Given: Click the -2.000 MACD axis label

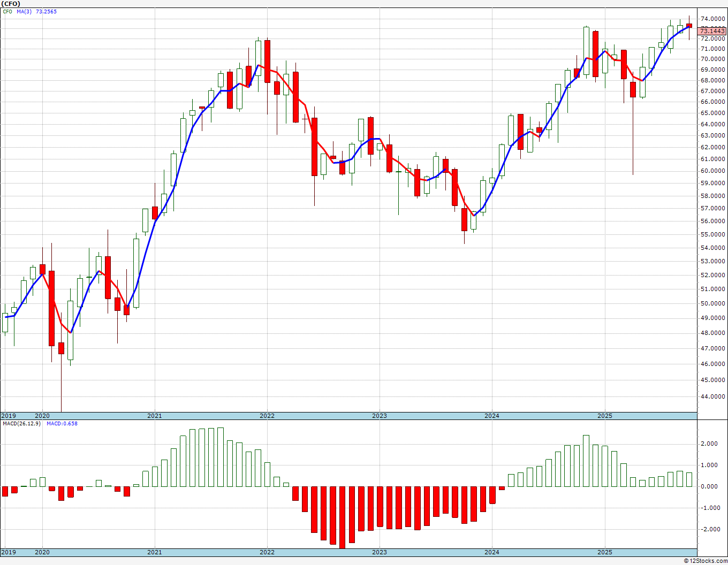Looking at the screenshot, I should [x=710, y=530].
